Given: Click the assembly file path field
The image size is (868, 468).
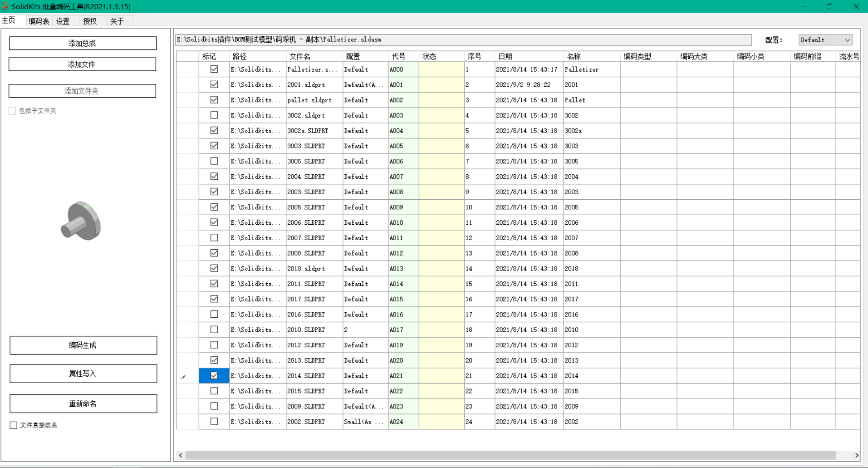Looking at the screenshot, I should pyautogui.click(x=463, y=40).
